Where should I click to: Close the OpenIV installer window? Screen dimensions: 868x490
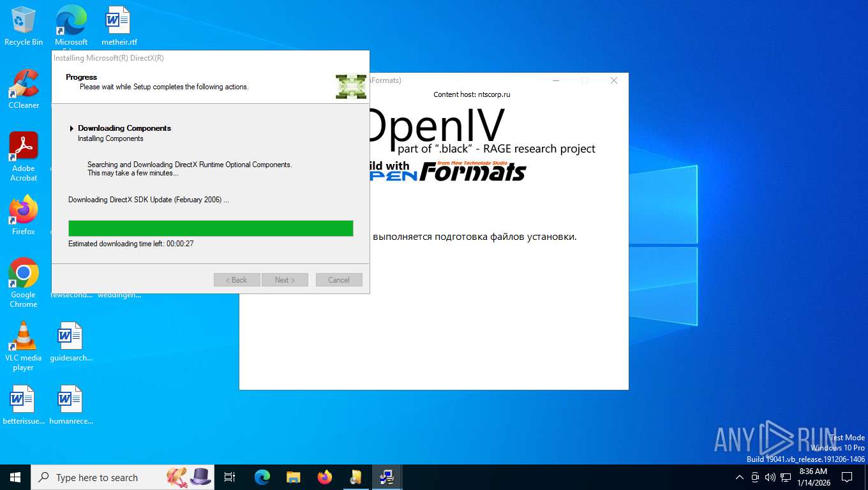[614, 80]
